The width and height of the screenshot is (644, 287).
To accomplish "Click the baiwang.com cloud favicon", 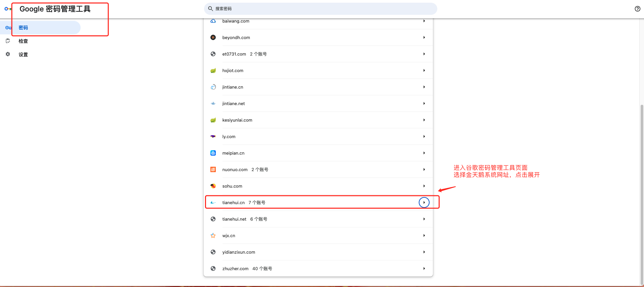I will click(213, 21).
